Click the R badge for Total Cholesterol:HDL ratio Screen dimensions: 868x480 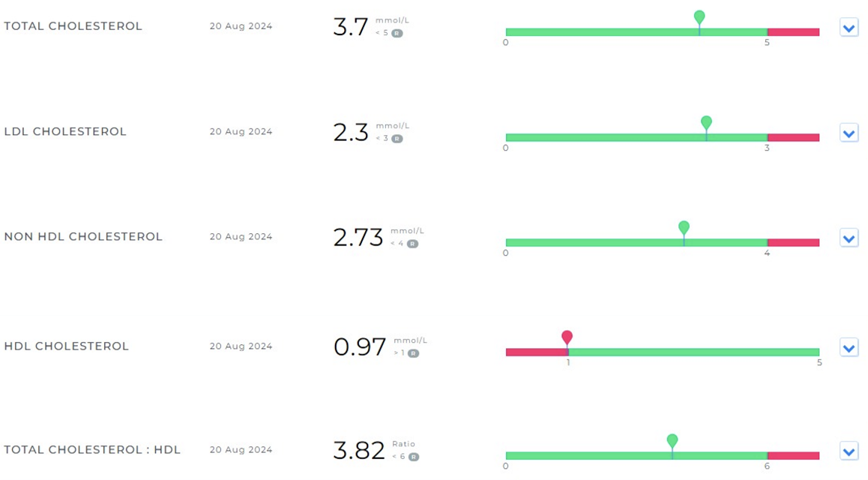[x=413, y=457]
